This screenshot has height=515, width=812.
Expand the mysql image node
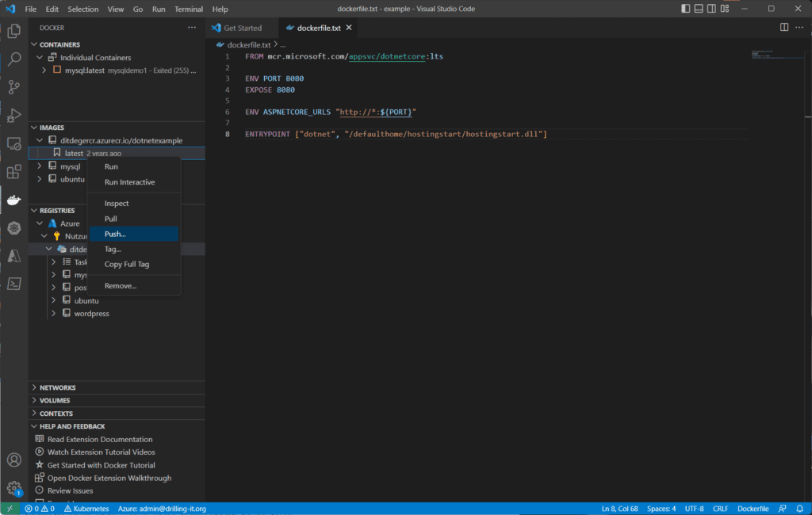pyautogui.click(x=40, y=166)
